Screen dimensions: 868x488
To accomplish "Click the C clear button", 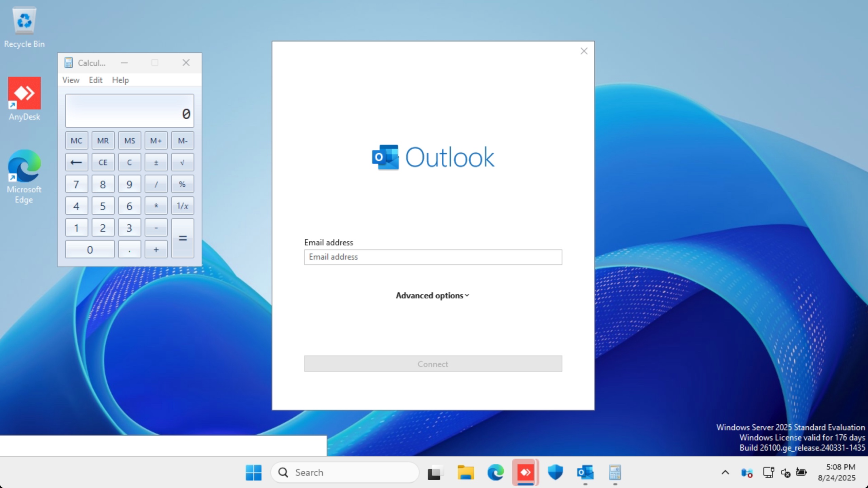I will coord(129,162).
